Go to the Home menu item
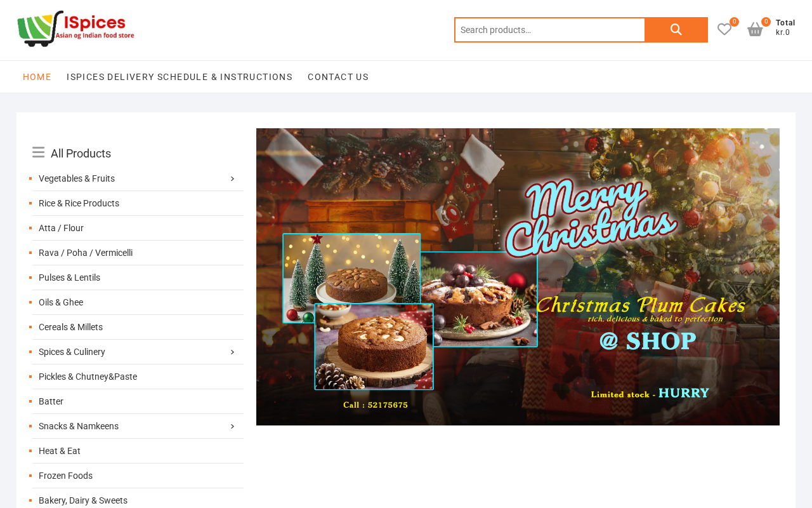This screenshot has width=812, height=508. tap(37, 77)
